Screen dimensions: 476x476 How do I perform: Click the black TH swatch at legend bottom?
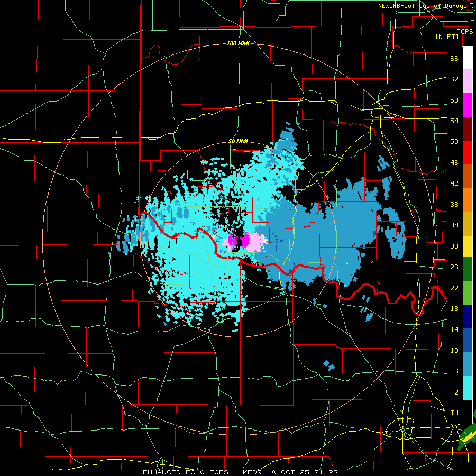467,411
